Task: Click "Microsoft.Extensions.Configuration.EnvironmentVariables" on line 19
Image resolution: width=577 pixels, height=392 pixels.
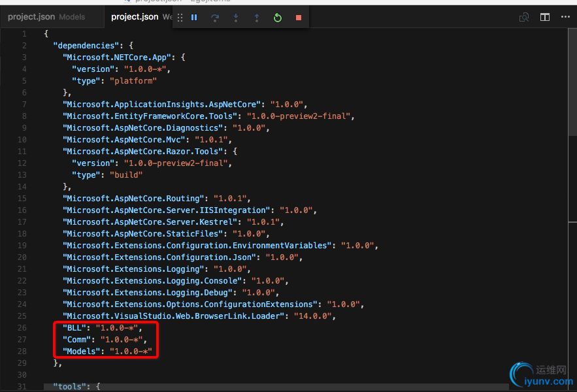Action: tap(197, 246)
